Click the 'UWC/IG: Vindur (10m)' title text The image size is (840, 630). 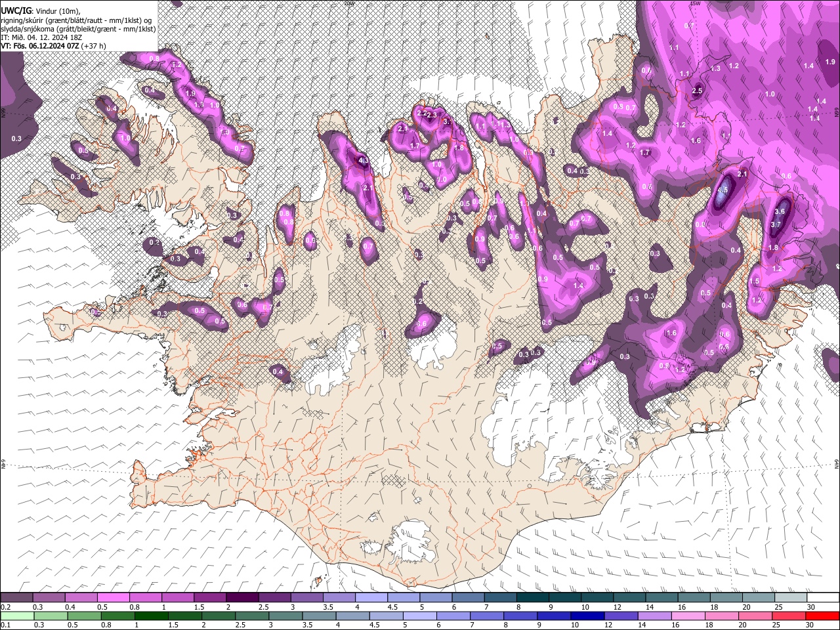[41, 10]
